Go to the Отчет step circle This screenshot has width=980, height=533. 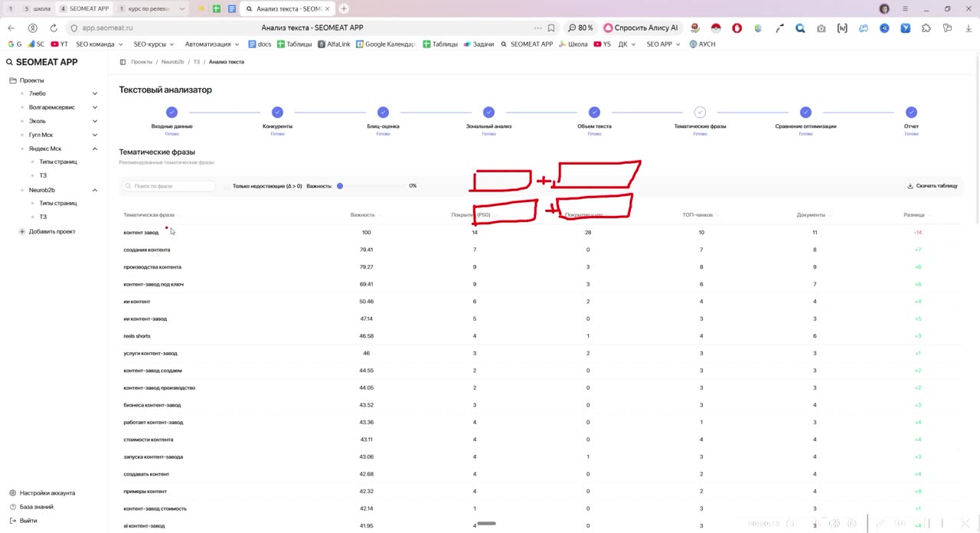(911, 112)
